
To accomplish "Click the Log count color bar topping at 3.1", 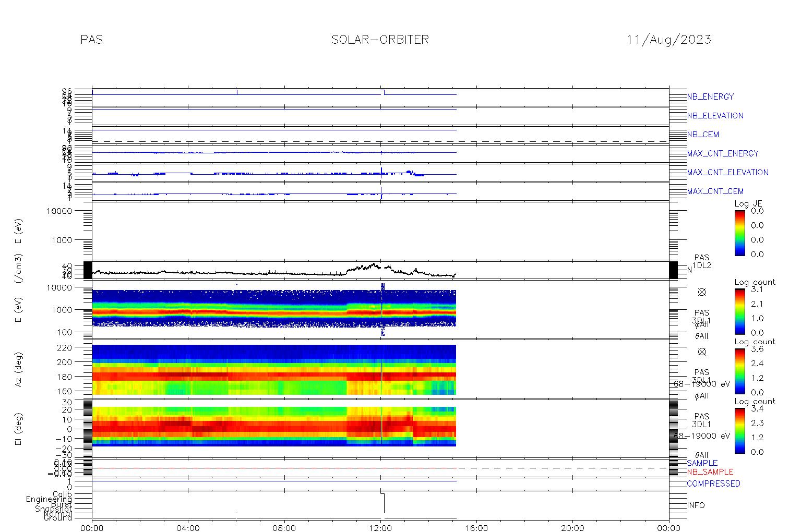I will point(740,311).
